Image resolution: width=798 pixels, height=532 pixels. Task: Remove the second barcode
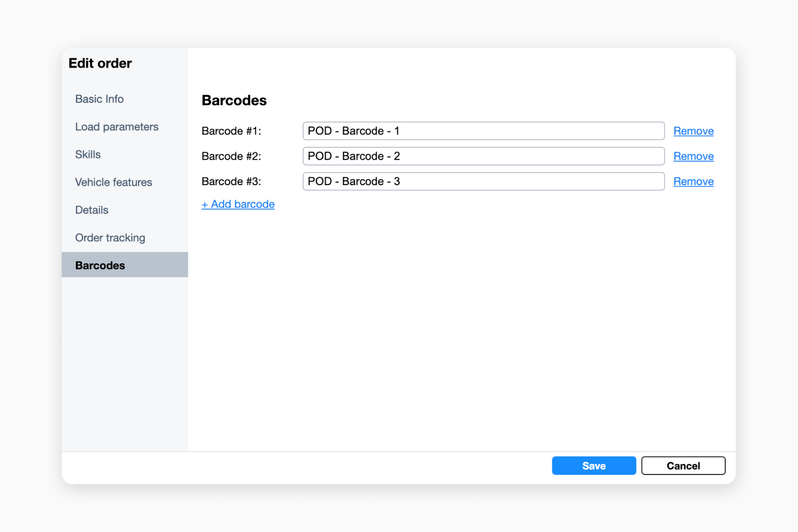pyautogui.click(x=693, y=156)
